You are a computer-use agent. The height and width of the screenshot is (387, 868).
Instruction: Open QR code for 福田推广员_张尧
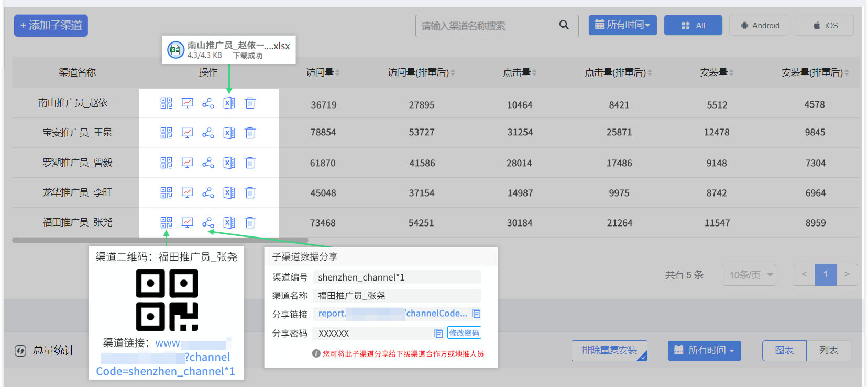coord(166,223)
